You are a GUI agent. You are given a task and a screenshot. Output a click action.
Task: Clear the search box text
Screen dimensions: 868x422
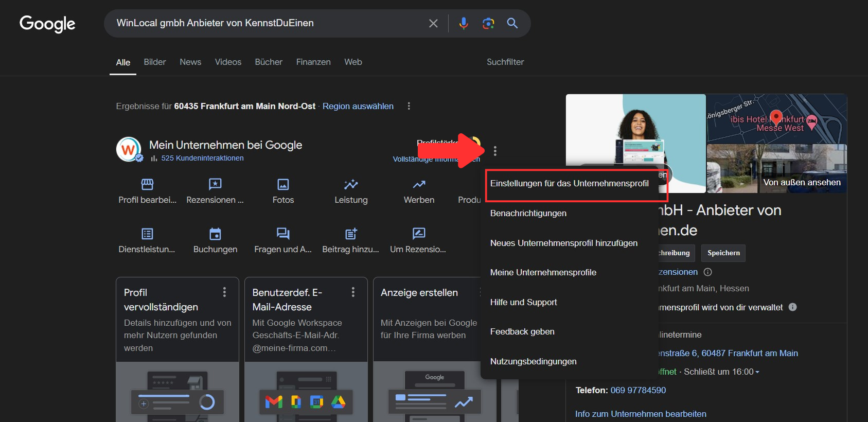click(x=433, y=23)
